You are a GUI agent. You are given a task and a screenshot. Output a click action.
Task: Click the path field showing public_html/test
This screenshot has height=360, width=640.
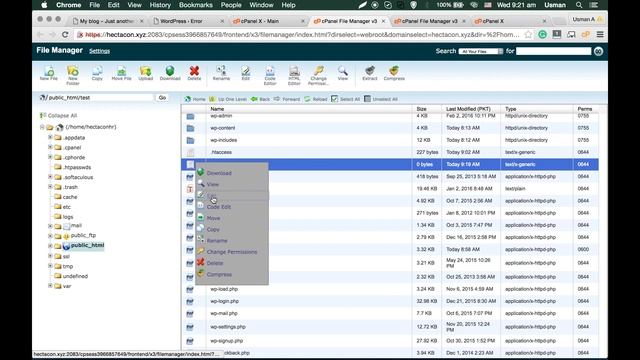100,98
